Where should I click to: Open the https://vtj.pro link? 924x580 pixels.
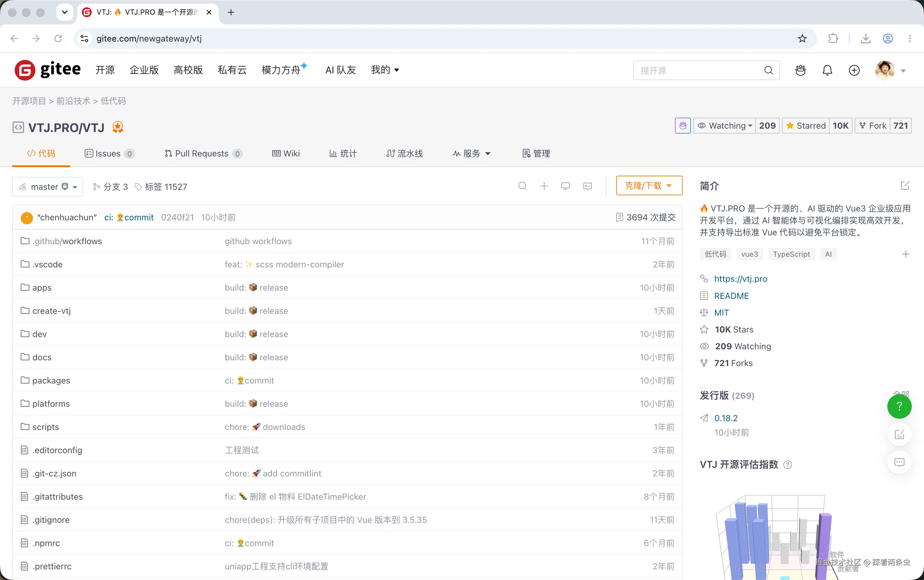[x=741, y=279]
